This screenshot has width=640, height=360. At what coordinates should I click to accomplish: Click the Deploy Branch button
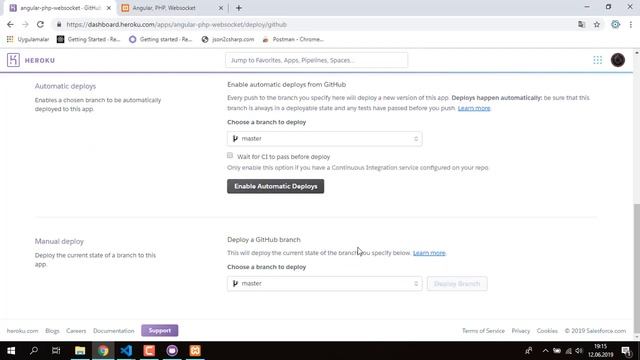tap(457, 284)
